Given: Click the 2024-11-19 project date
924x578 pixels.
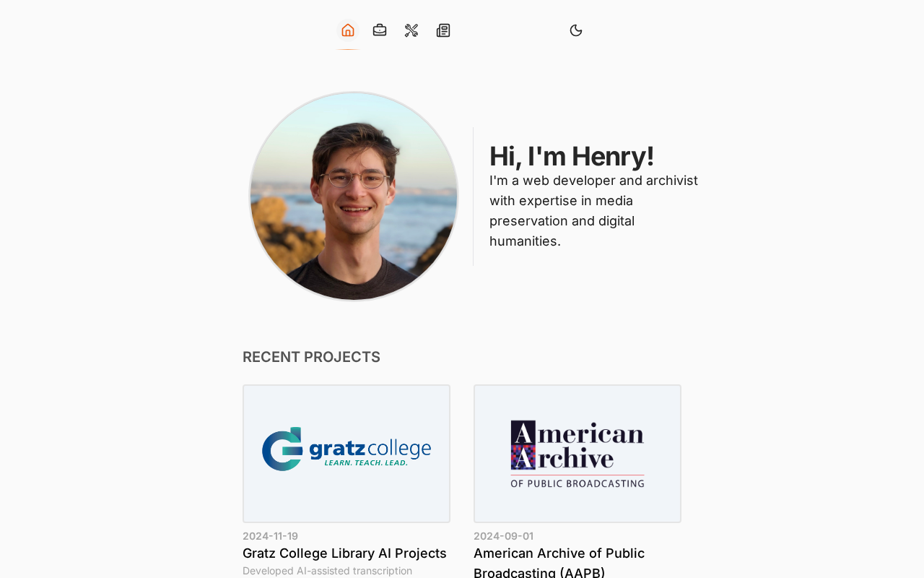Looking at the screenshot, I should pos(270,536).
